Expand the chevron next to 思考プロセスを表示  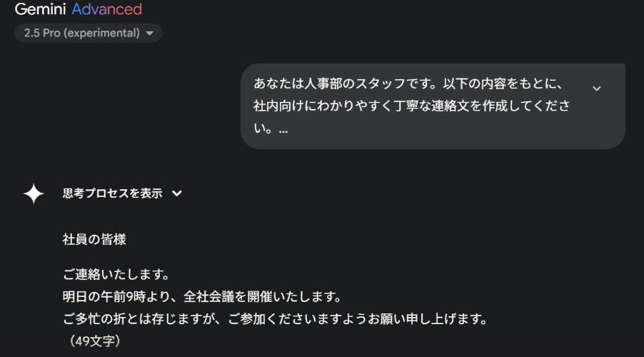coord(177,193)
